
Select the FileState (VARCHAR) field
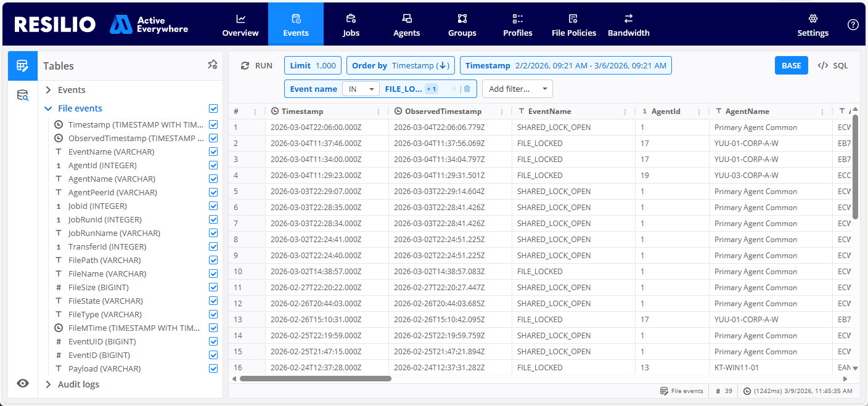(105, 301)
